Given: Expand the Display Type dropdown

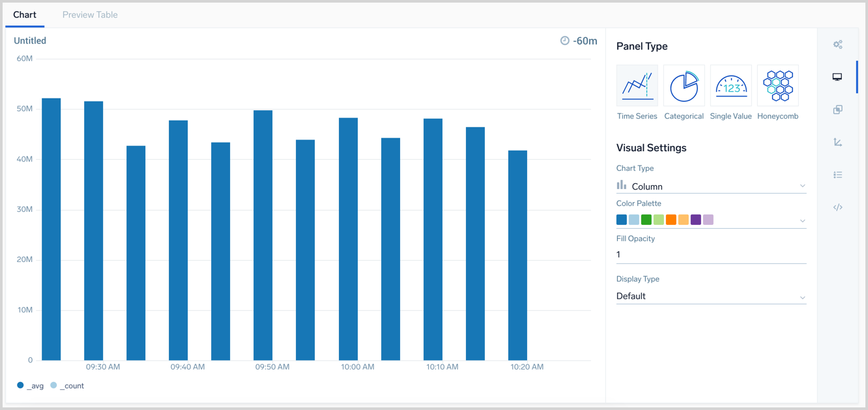Looking at the screenshot, I should click(711, 296).
